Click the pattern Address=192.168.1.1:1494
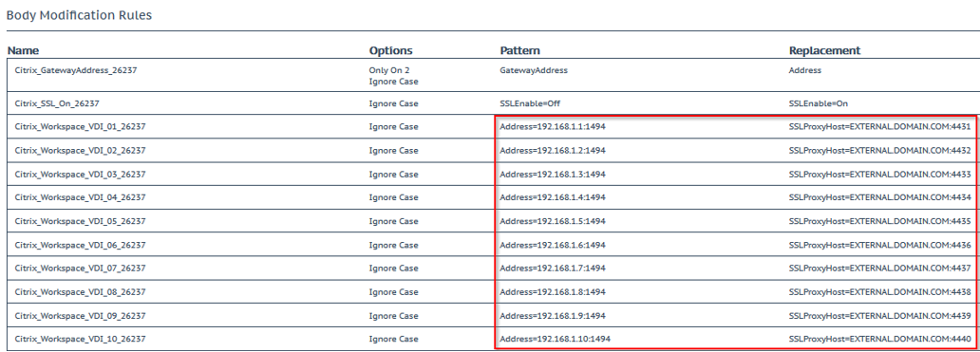 pos(553,127)
